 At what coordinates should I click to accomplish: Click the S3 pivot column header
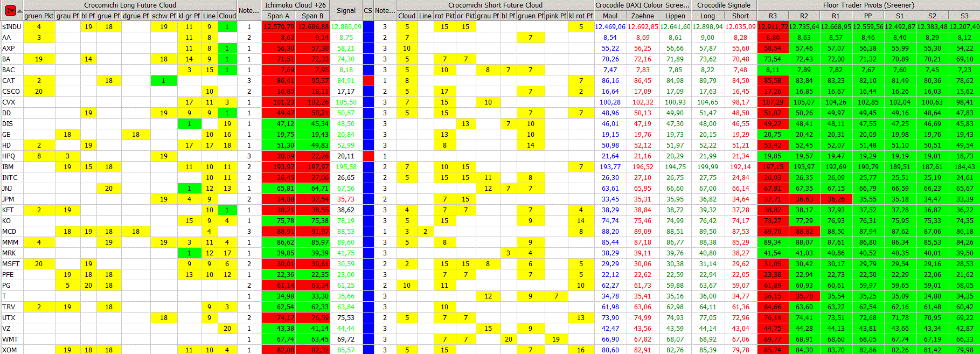(x=964, y=16)
